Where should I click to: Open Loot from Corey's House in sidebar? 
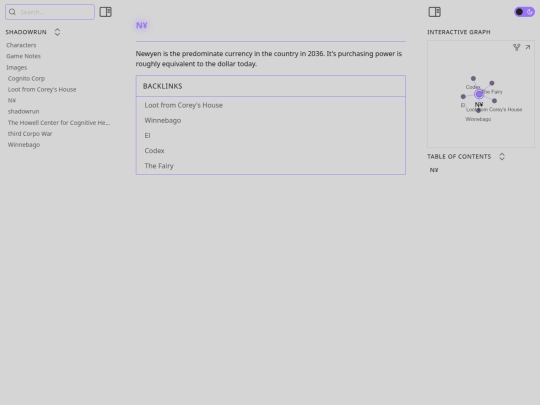click(42, 90)
